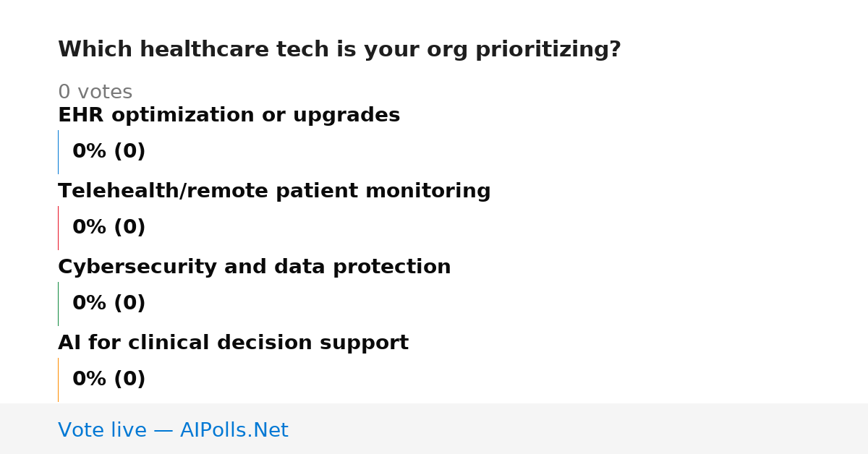
Task: Click 0% (0) result under AI option
Action: tap(109, 380)
